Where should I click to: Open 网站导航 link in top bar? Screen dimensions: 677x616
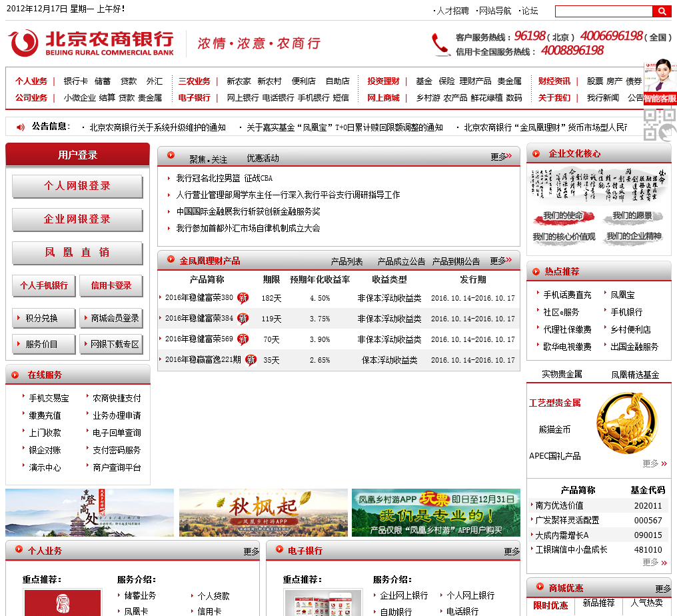tap(495, 11)
